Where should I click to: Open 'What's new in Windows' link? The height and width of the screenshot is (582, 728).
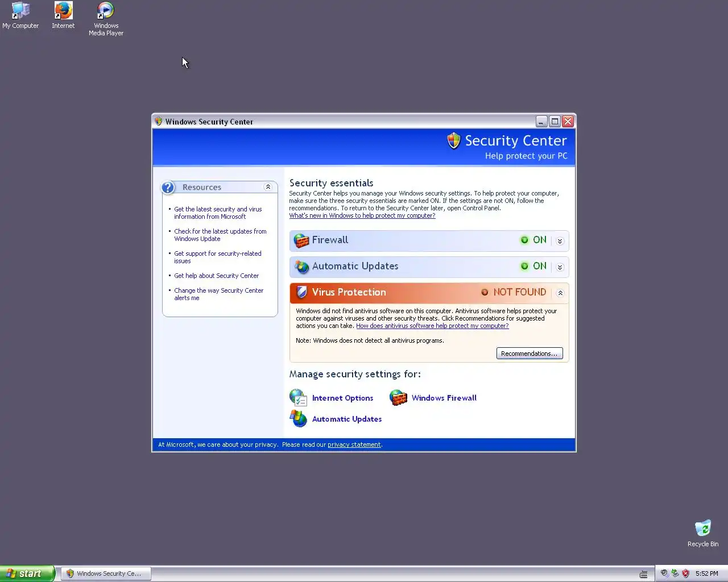(362, 215)
